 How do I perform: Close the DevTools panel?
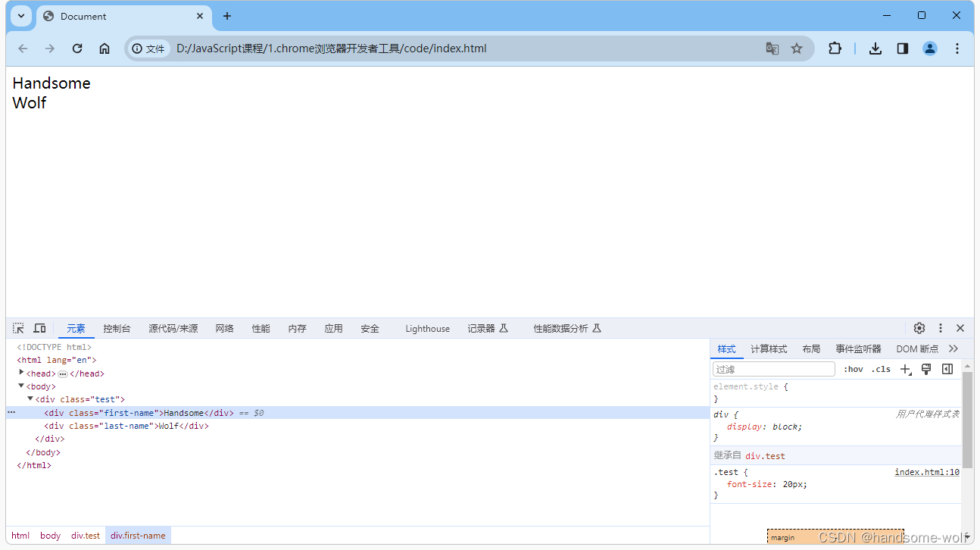[x=960, y=328]
